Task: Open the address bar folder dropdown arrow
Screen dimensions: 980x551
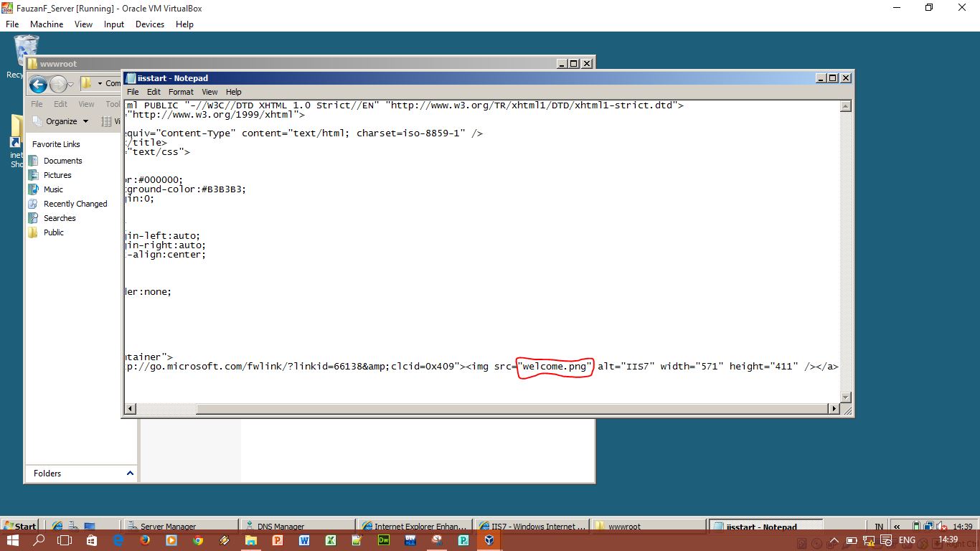Action: click(100, 84)
